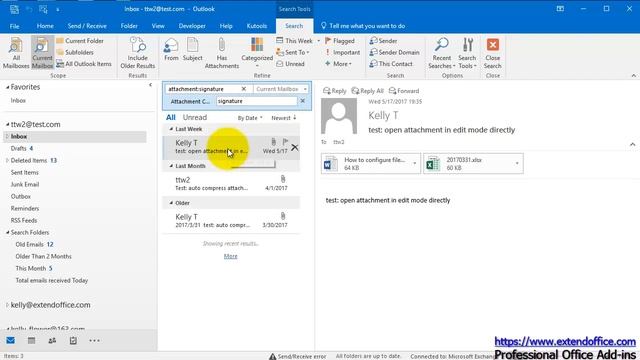The height and width of the screenshot is (360, 640).
Task: Click Close Search button
Action: point(493,52)
